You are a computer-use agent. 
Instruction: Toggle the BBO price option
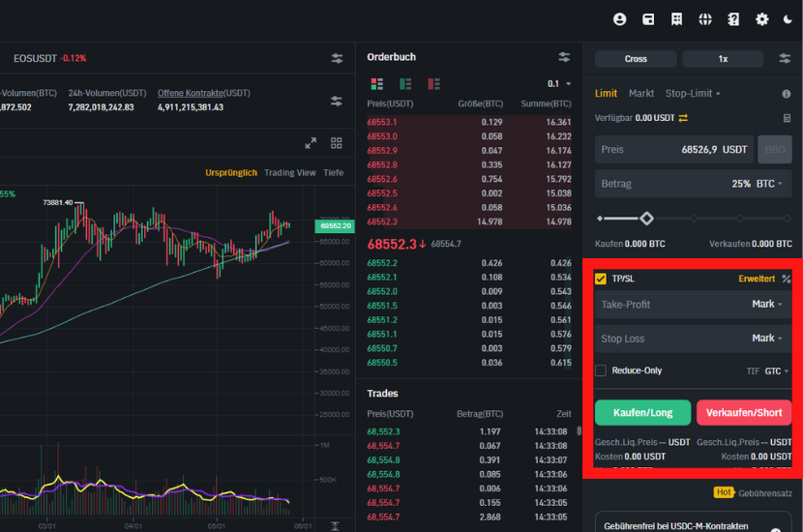tap(775, 150)
